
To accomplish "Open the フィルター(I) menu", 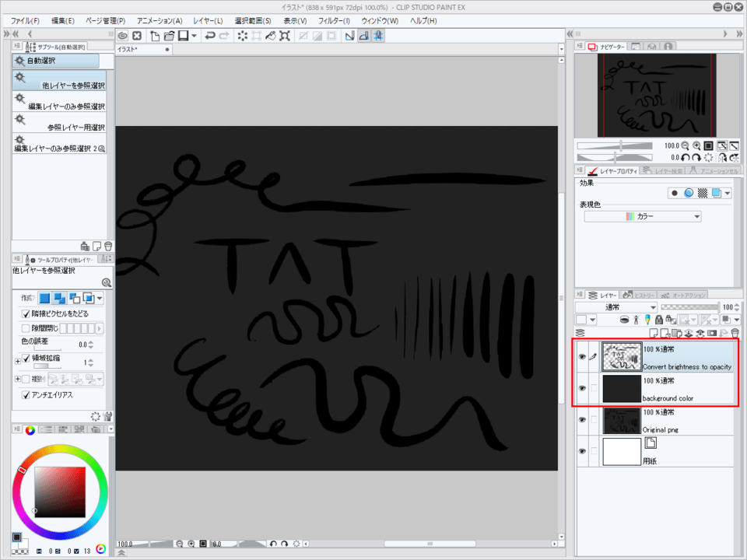I will pos(336,20).
